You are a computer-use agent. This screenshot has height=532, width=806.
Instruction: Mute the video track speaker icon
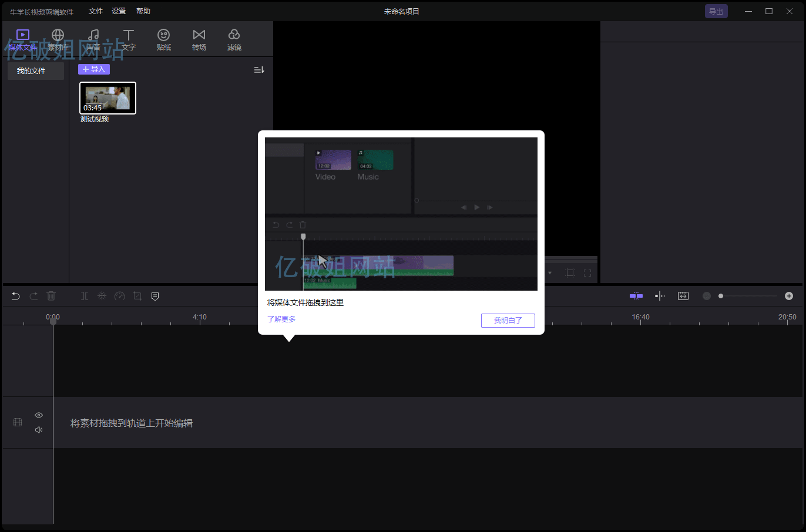[x=39, y=430]
